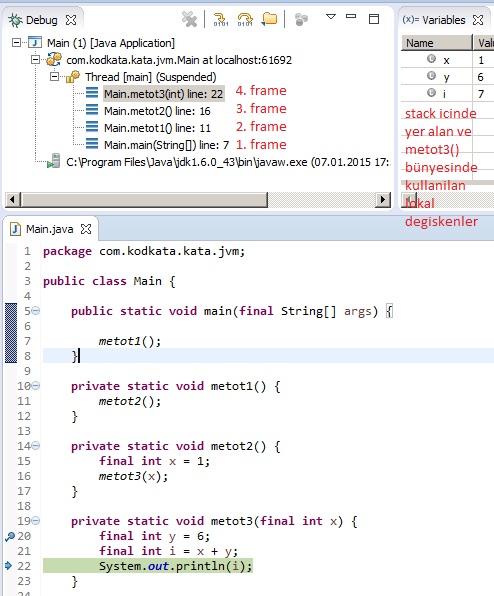
Task: Click the Remove All Terminated Launches icon
Action: (189, 19)
